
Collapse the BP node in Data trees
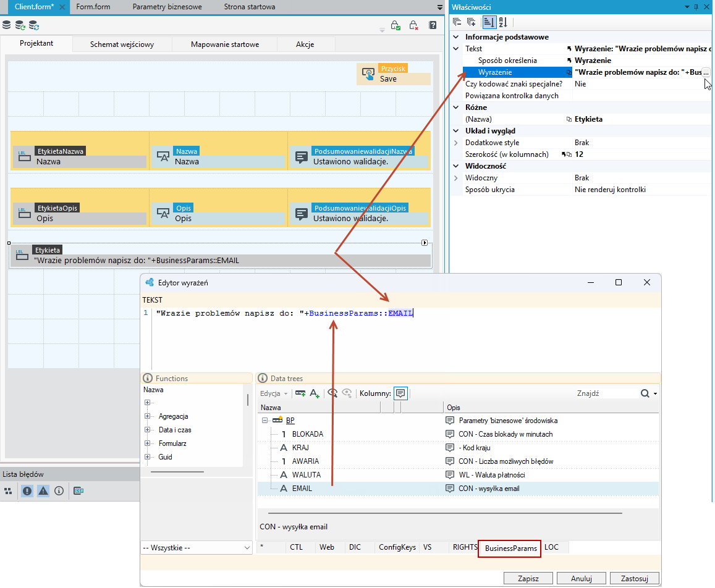point(264,420)
